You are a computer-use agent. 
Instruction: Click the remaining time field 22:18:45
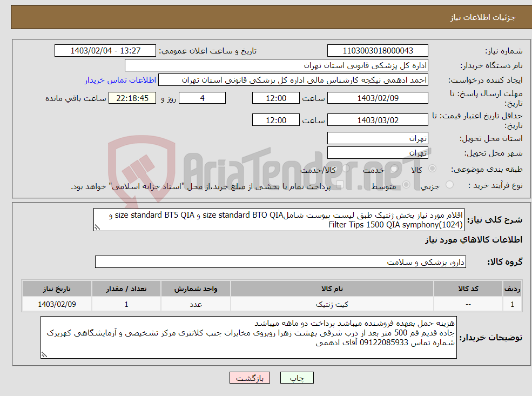(132, 98)
